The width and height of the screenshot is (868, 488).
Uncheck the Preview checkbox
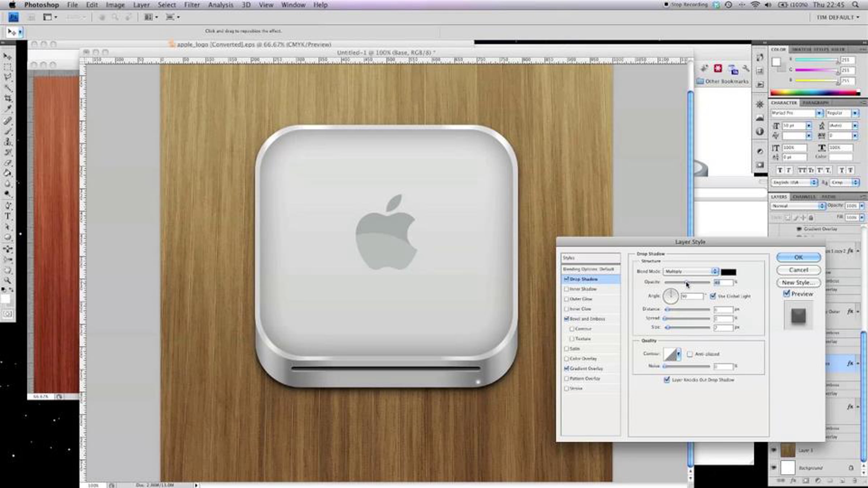(787, 294)
